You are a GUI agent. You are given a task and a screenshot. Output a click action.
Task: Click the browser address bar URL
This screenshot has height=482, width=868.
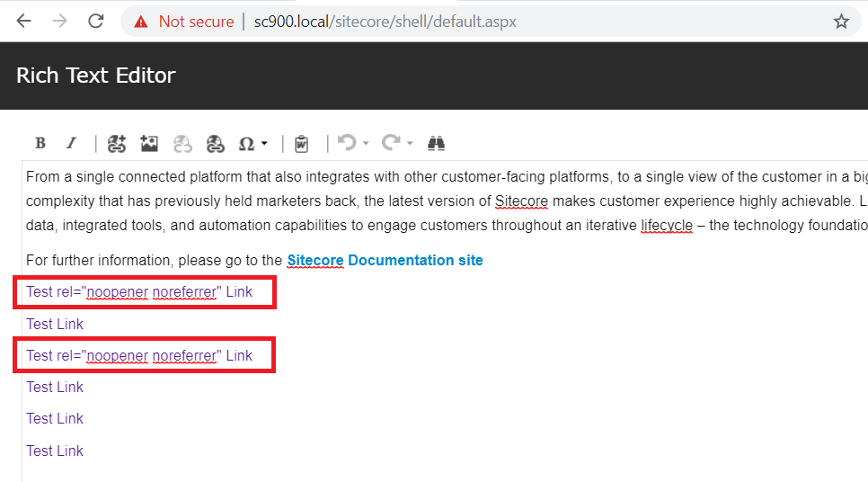[x=385, y=22]
